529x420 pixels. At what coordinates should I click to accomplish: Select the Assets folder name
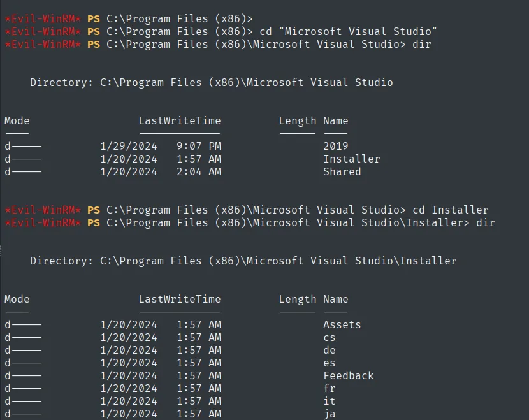coord(342,324)
